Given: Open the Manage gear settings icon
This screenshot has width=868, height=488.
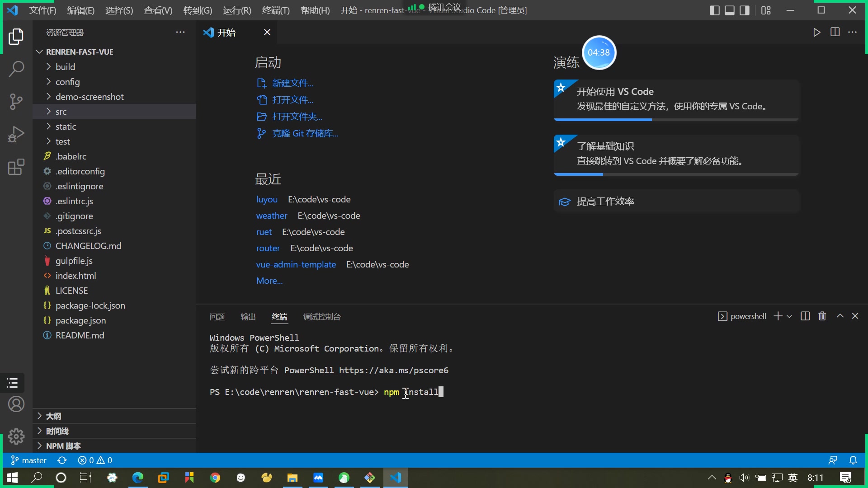Looking at the screenshot, I should pos(16,436).
